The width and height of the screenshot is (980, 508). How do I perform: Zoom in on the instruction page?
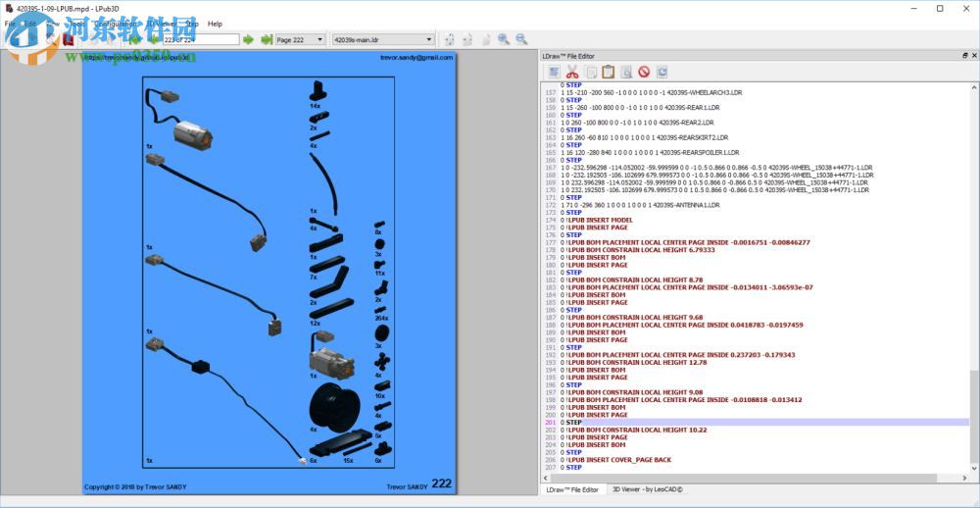click(x=504, y=39)
